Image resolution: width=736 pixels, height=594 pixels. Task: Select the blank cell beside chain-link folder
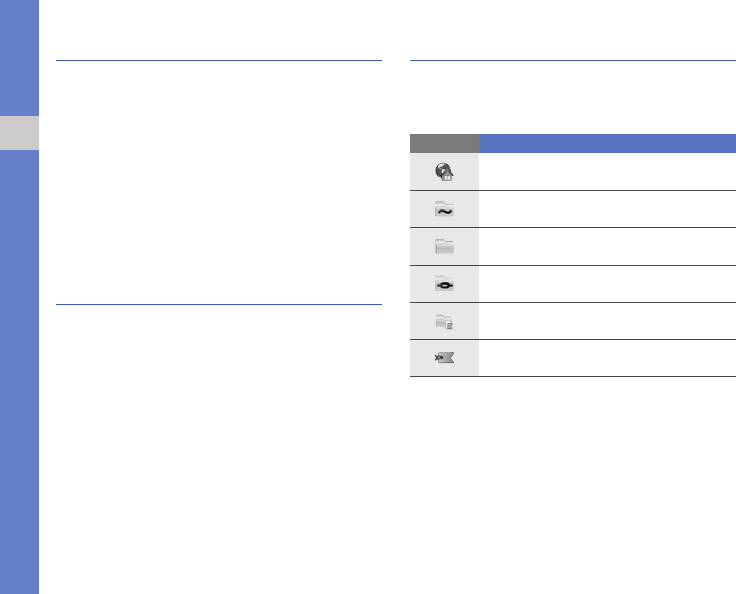[607, 284]
